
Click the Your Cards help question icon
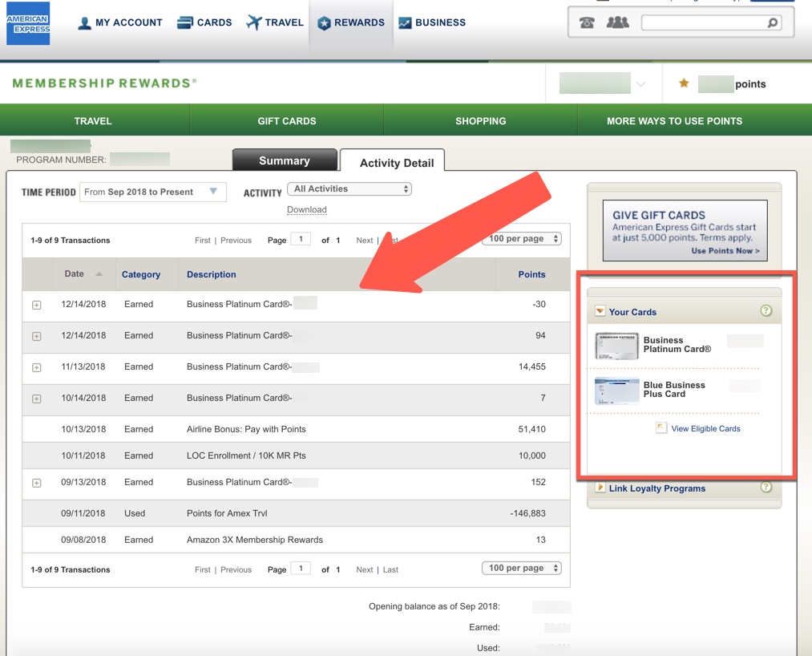coord(766,310)
